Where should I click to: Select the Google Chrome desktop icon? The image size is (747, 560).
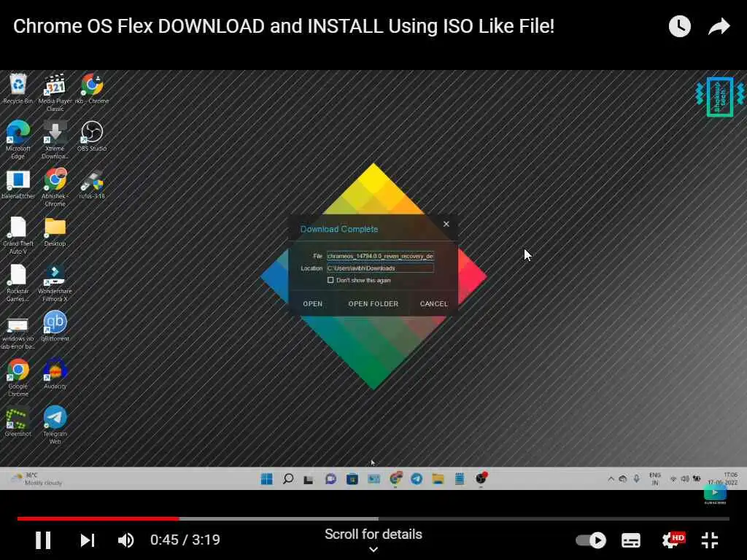coord(18,378)
